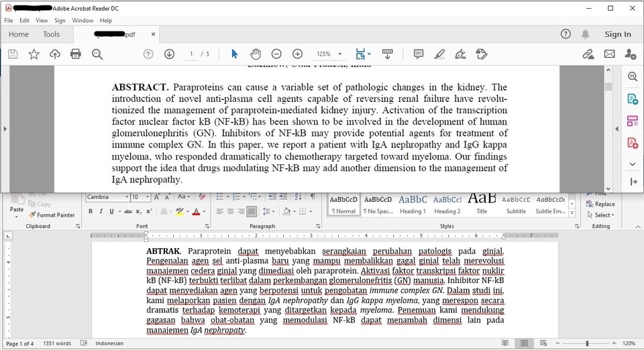Switch to the Tools tab in Acrobat
Screen dimensions: 644x350
click(x=52, y=34)
